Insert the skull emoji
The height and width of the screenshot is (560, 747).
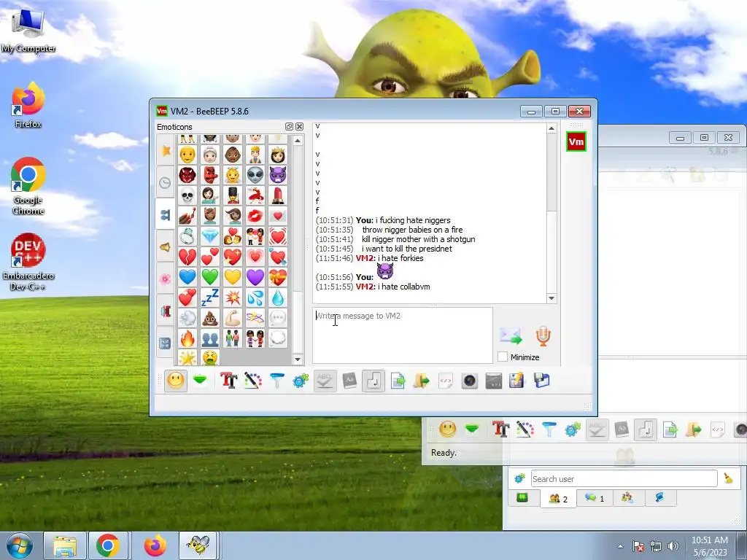point(187,195)
